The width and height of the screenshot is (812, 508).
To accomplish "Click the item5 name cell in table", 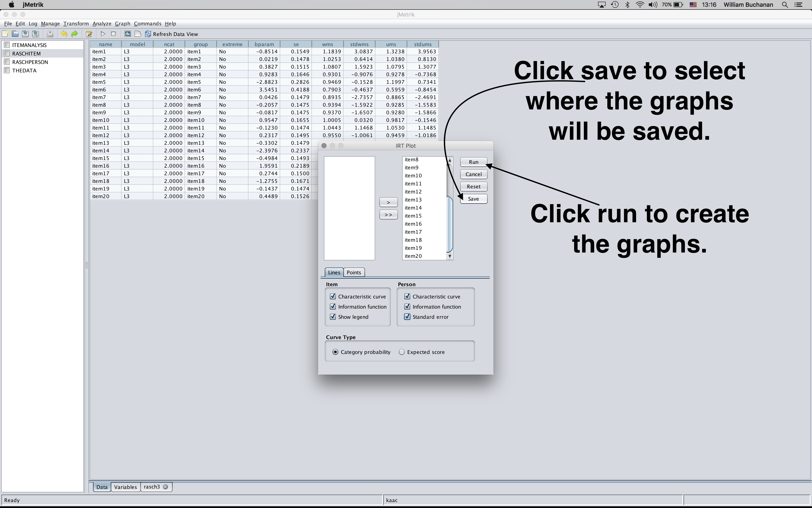I will pos(106,82).
